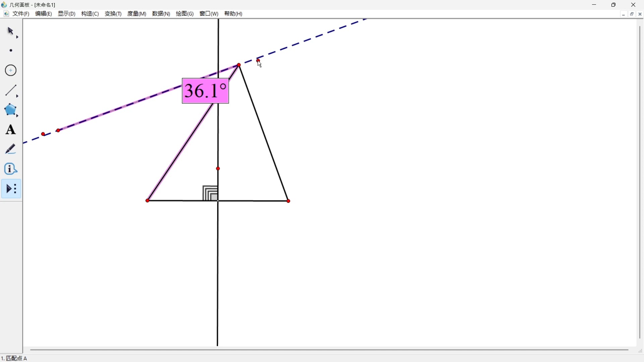Click the status bar text 匹配点 A
644x362 pixels.
click(16, 359)
